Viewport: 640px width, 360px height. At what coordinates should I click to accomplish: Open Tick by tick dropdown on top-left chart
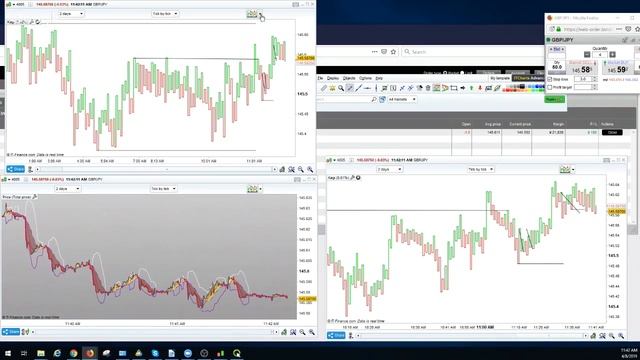[165, 14]
